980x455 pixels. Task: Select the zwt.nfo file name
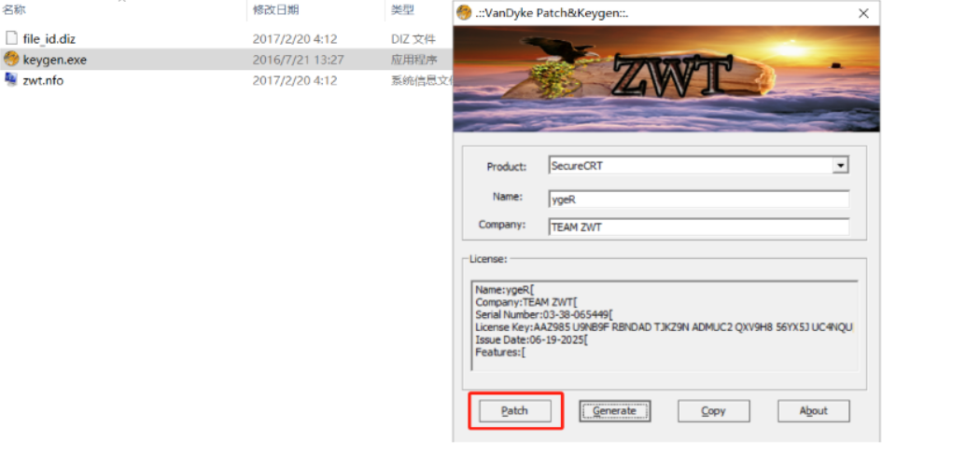pyautogui.click(x=43, y=80)
